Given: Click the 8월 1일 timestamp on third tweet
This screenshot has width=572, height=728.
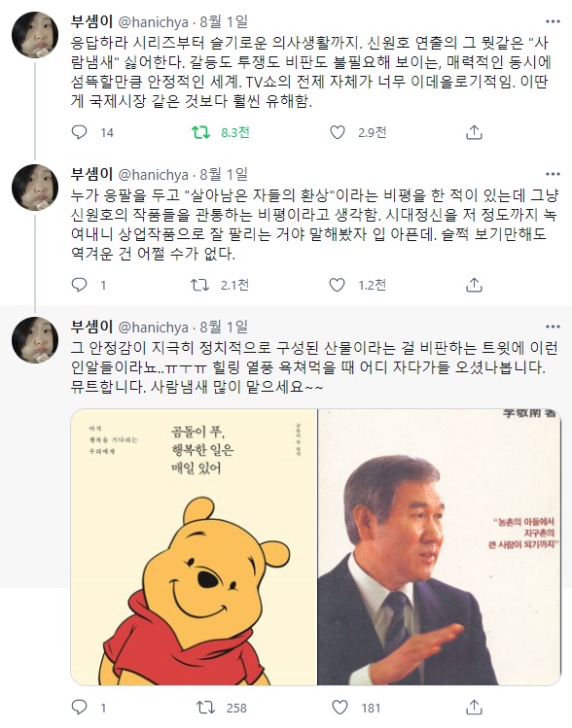Looking at the screenshot, I should pyautogui.click(x=224, y=327).
